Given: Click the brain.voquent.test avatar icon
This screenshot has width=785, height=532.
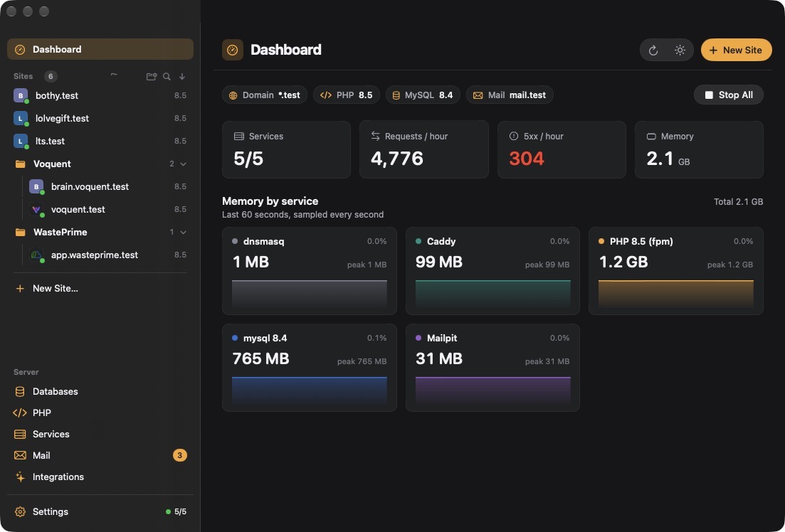Looking at the screenshot, I should point(36,186).
